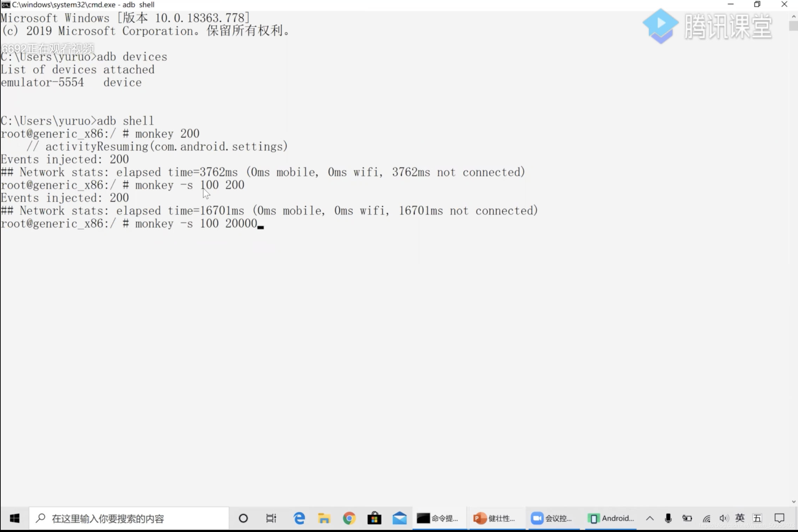Expand the hidden system tray icons

pos(650,518)
